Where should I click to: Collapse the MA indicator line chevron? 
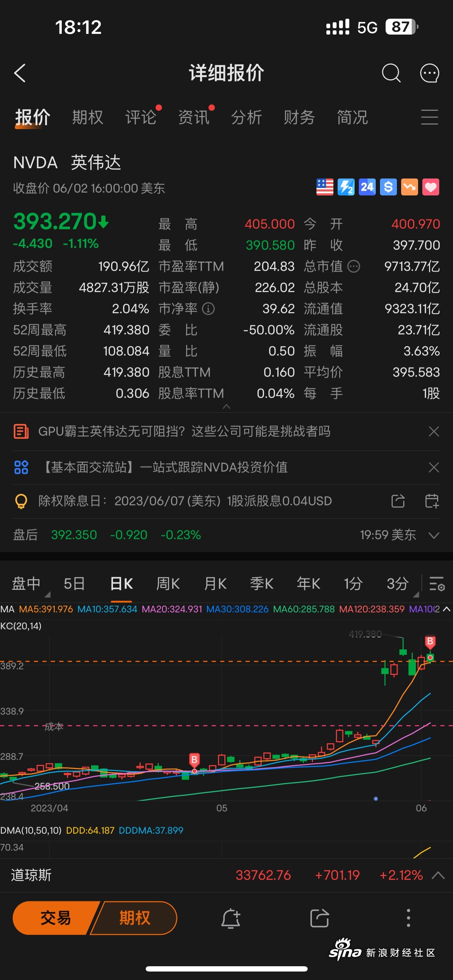coord(447,609)
